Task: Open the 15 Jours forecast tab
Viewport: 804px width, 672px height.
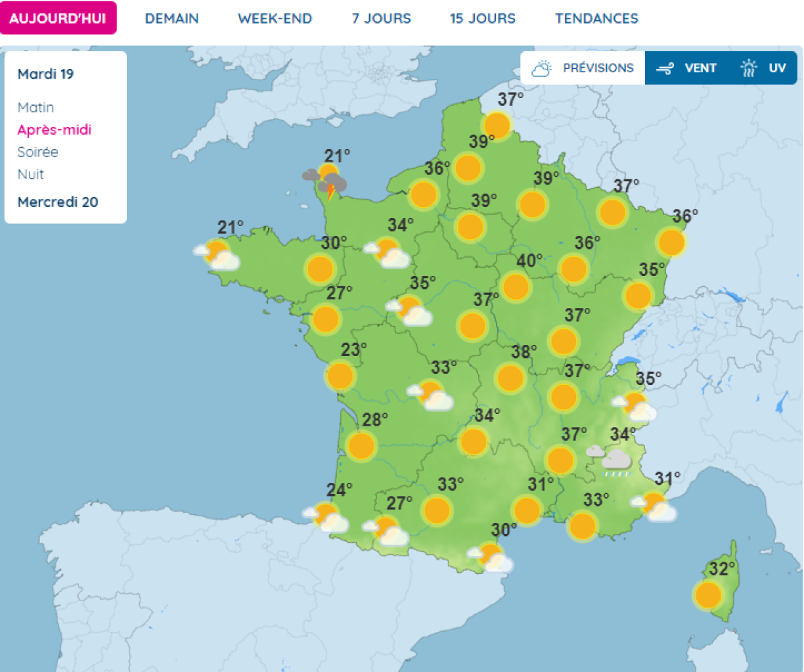Action: pos(482,18)
